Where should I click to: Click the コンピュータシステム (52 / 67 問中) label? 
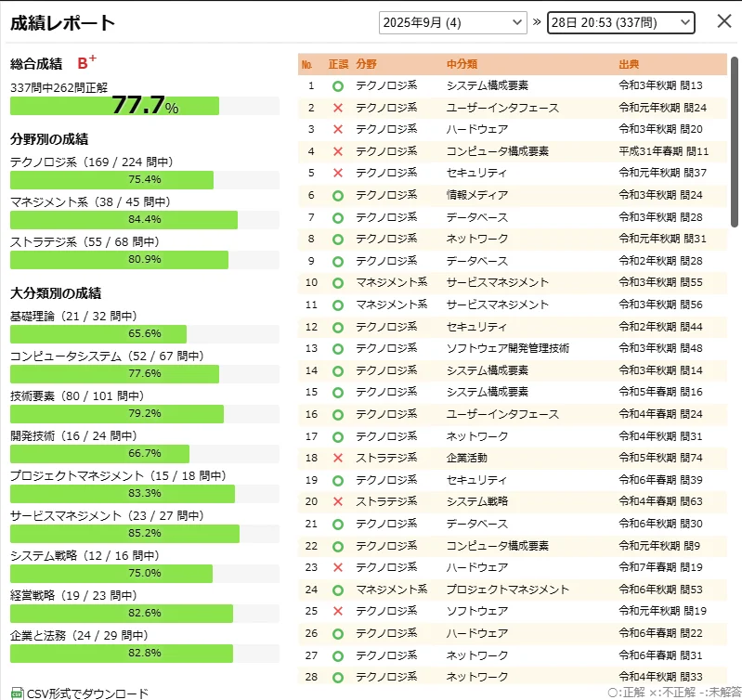coord(107,356)
